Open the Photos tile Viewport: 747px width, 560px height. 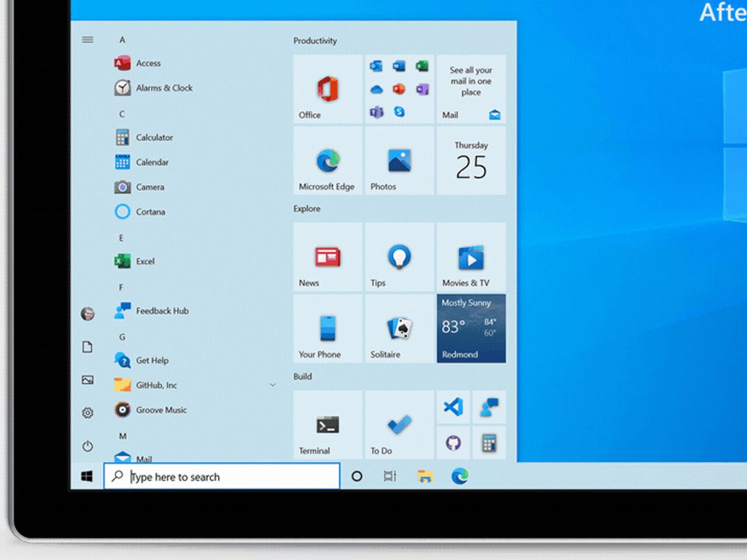(400, 161)
